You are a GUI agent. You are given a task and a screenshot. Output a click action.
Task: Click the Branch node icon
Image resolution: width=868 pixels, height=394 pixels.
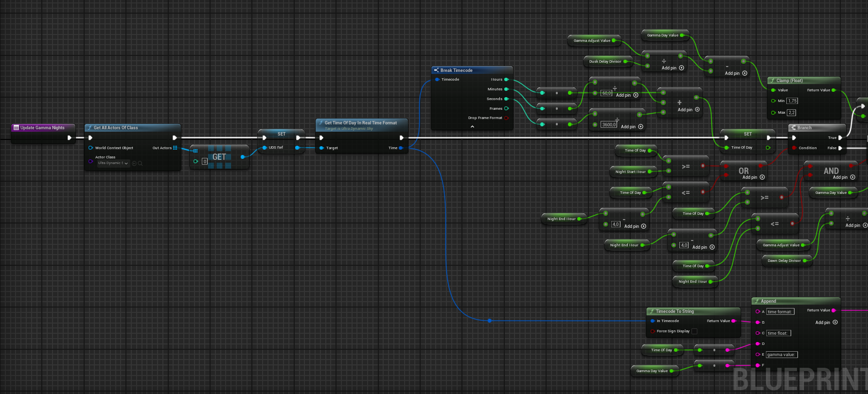[x=794, y=128]
